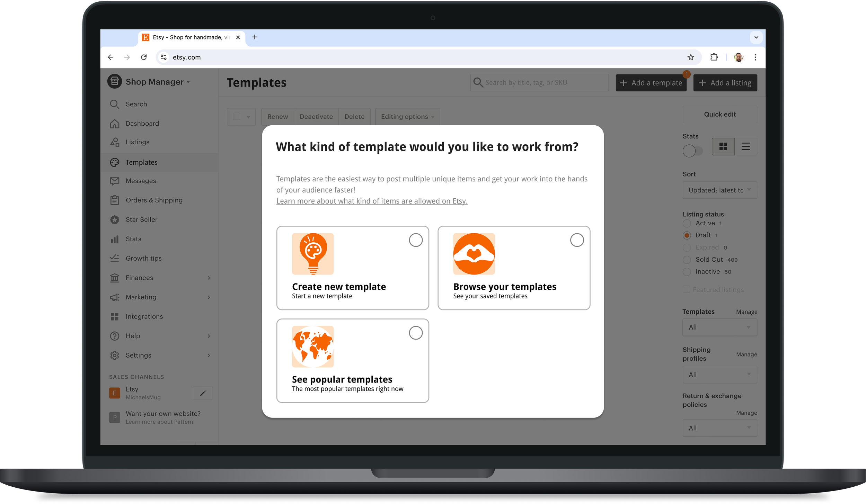Go to Star Seller sidebar item
866x504 pixels.
(x=141, y=219)
